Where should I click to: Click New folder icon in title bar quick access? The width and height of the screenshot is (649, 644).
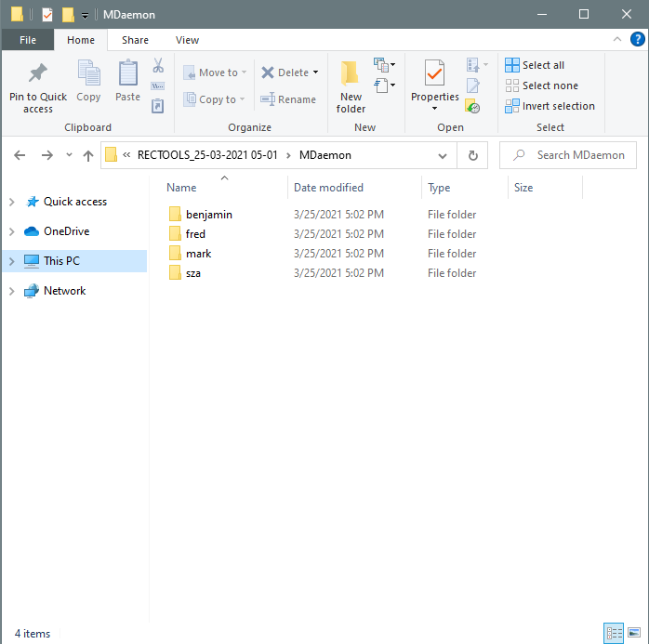[x=68, y=15]
